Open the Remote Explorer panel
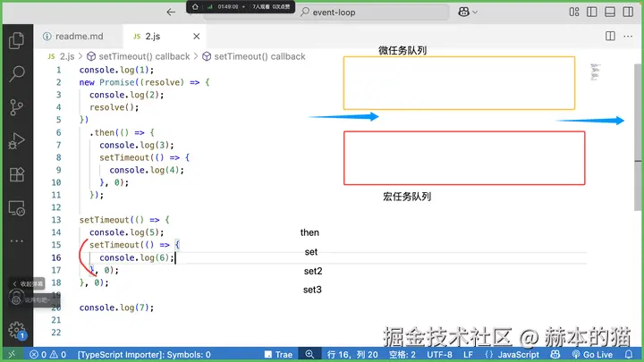 coord(16,208)
